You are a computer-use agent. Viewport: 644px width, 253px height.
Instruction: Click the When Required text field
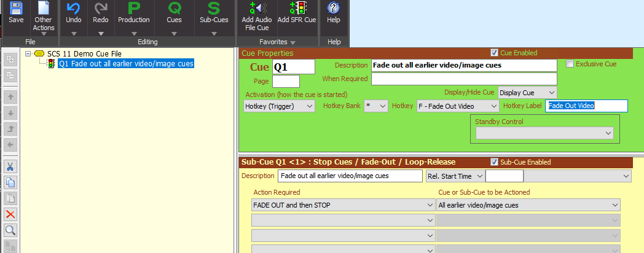coord(463,79)
